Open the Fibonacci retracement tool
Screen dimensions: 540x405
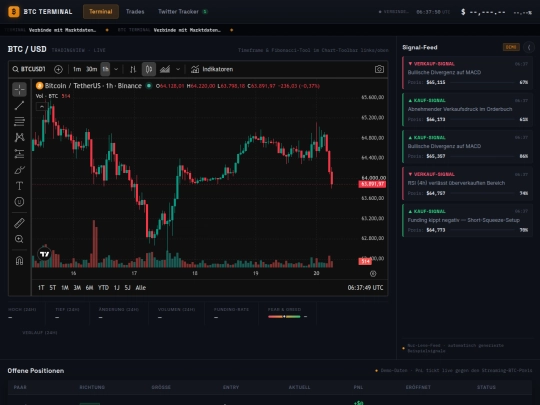19,121
